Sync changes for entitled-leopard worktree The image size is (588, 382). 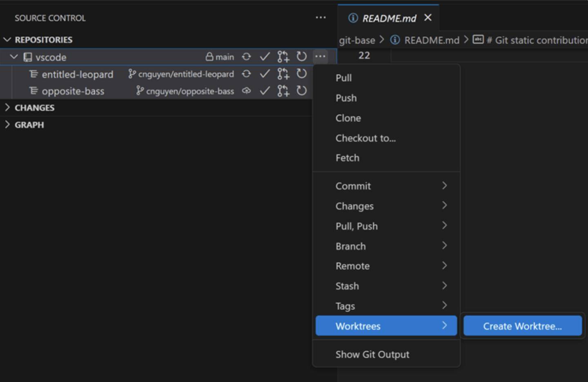tap(246, 74)
